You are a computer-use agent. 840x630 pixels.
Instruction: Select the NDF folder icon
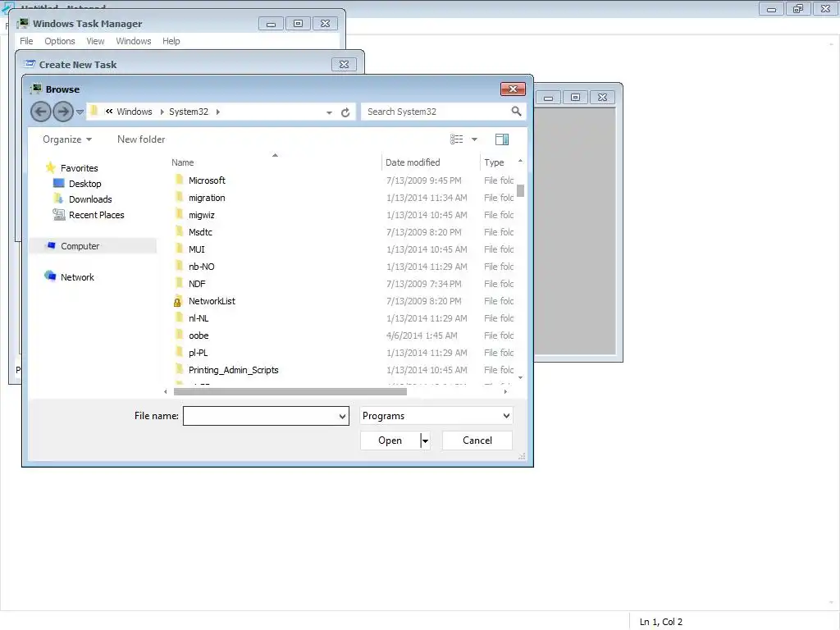coord(179,283)
